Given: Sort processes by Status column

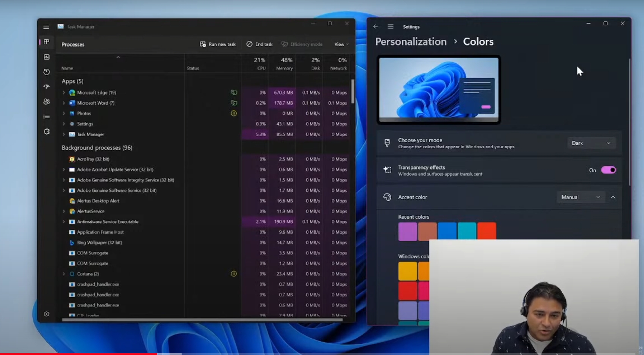Looking at the screenshot, I should [x=213, y=63].
